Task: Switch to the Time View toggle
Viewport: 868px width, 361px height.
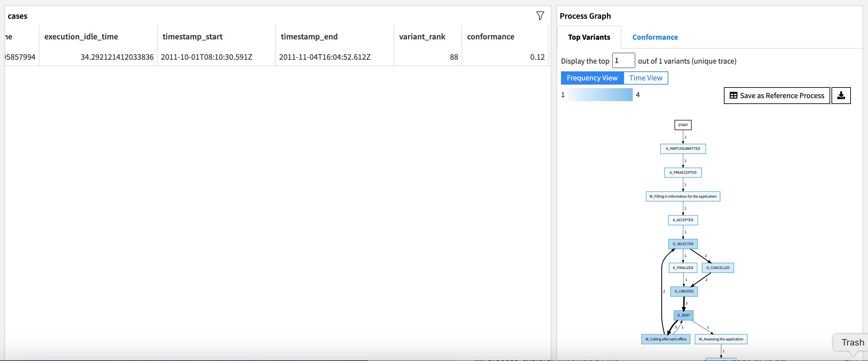Action: 646,78
